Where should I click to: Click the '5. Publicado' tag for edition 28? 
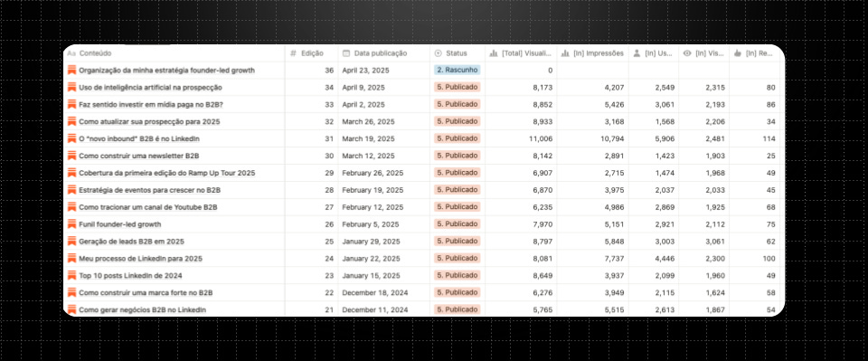(x=457, y=190)
